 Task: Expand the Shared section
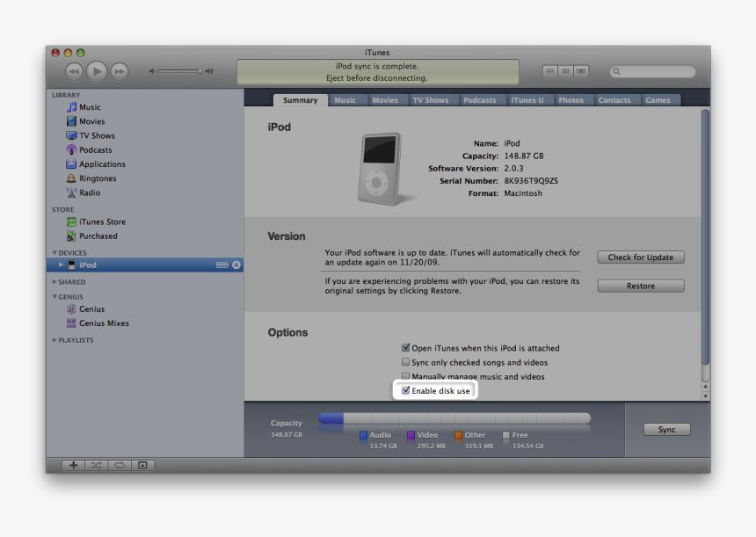point(55,281)
